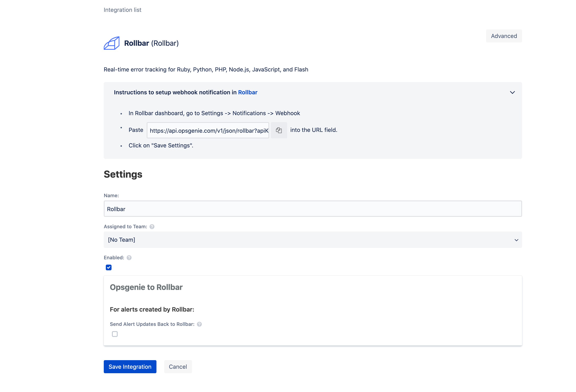
Task: Click the 'Rollbar (Rollbar)' page title
Action: [x=151, y=43]
